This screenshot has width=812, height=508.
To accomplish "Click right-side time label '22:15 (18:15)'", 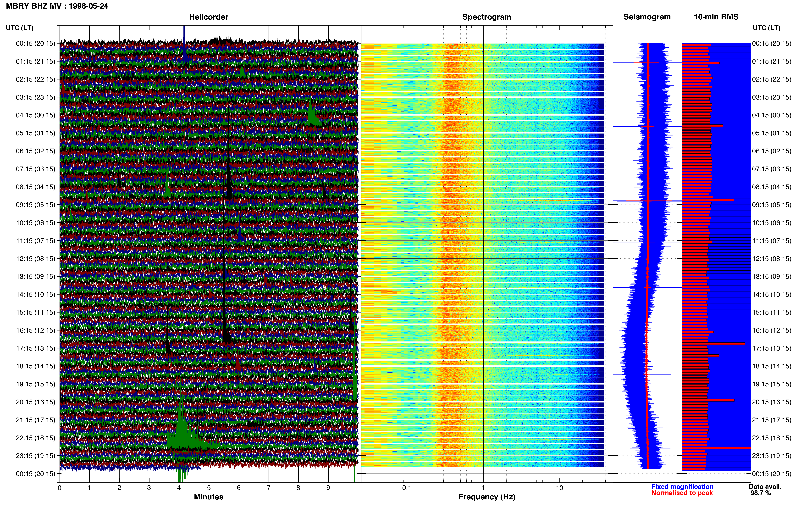I will click(772, 438).
